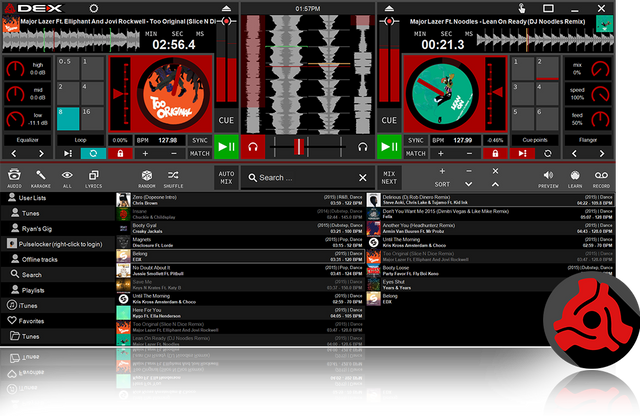640x416 pixels.
Task: Toggle the left deck key lock
Action: click(x=120, y=154)
